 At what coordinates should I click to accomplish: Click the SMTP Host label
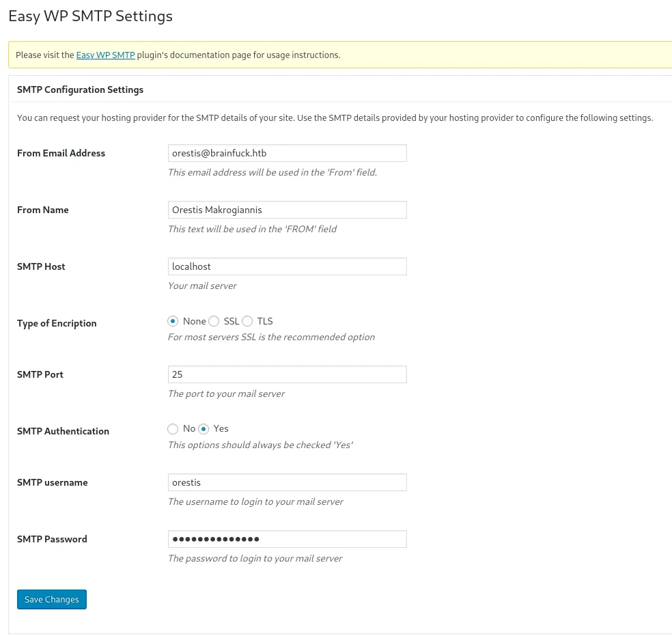tap(41, 266)
